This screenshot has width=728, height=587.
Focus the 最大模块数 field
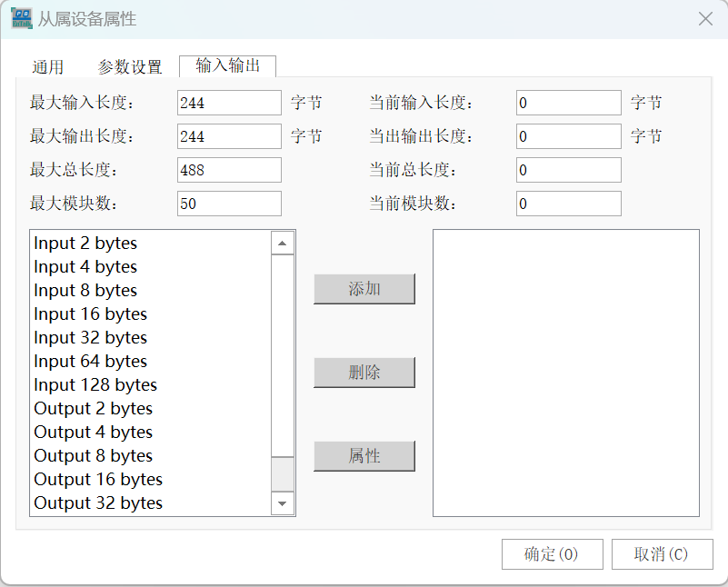point(229,204)
